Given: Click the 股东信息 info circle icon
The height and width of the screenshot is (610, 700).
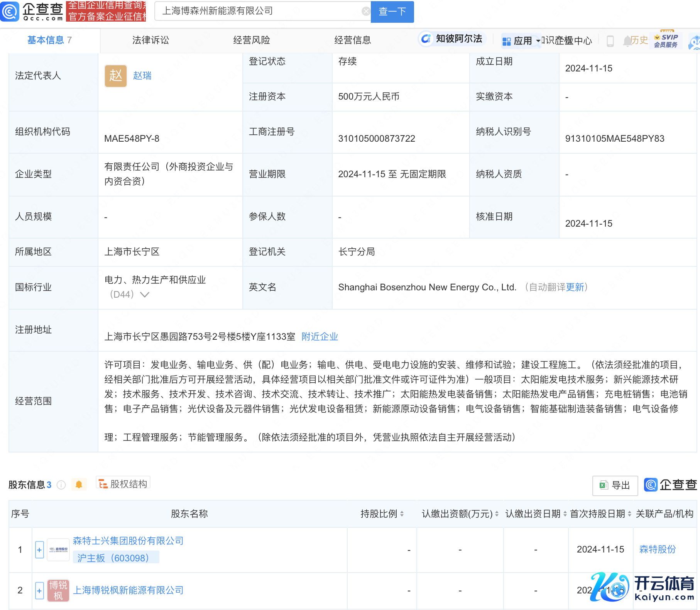Looking at the screenshot, I should click(61, 485).
